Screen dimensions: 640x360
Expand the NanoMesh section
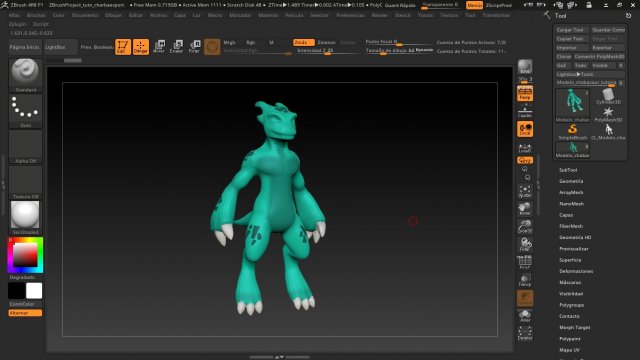click(571, 204)
